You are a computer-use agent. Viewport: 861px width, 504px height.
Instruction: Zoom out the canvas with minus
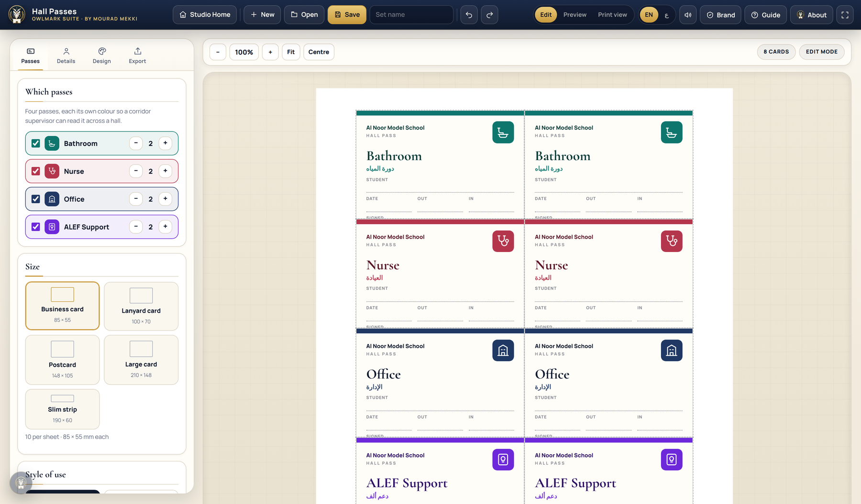218,52
